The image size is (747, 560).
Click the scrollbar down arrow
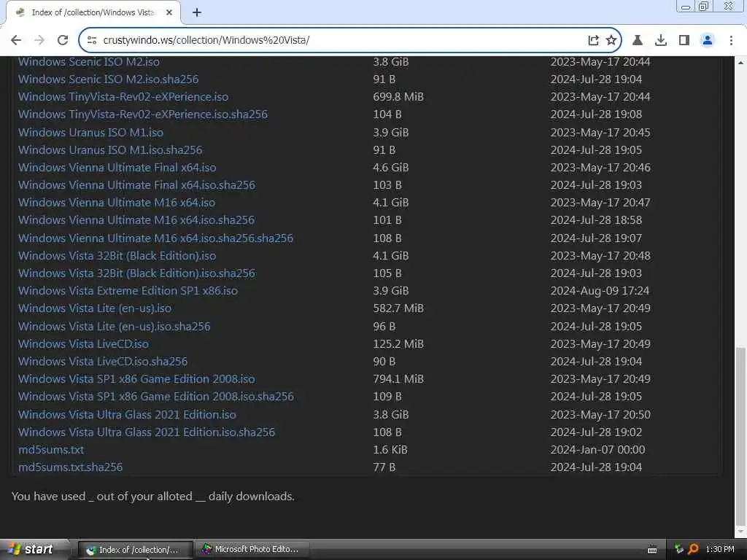740,532
